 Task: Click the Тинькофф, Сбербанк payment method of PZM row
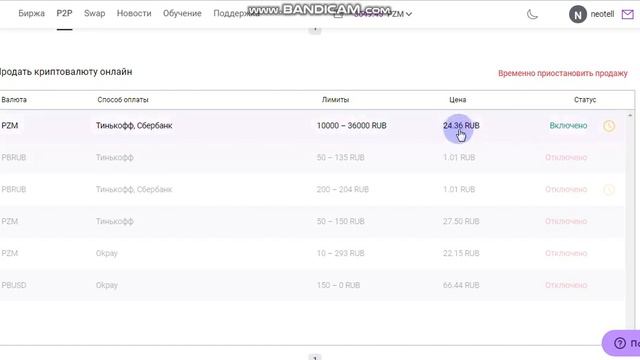[x=134, y=126]
